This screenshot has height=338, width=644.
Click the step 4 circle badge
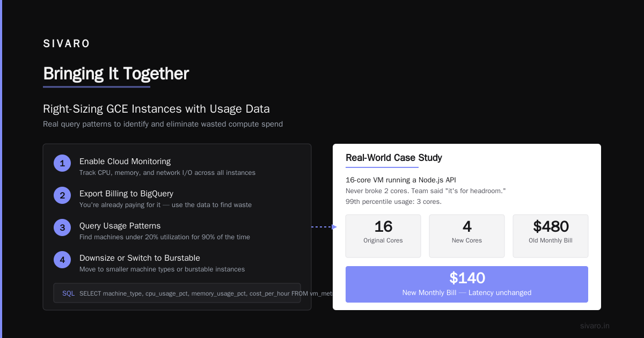coord(62,260)
